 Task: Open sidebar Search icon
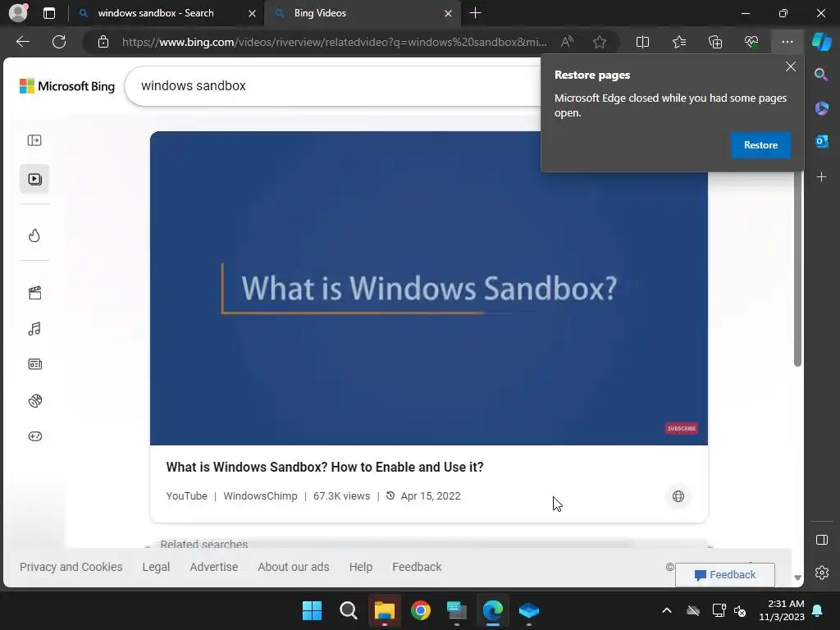point(821,75)
